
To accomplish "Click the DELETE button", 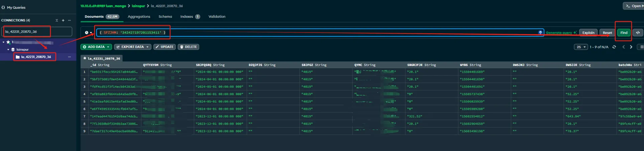I will [188, 47].
